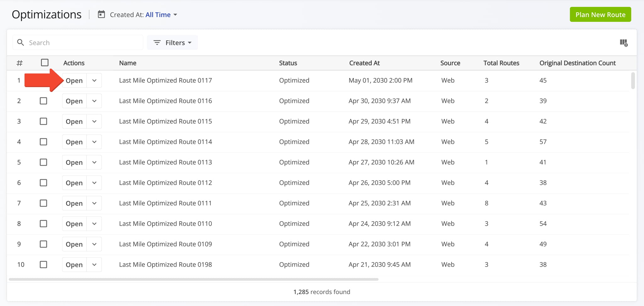Viewport: 644px width, 306px height.
Task: Toggle the select-all checkbox in header
Action: point(45,62)
